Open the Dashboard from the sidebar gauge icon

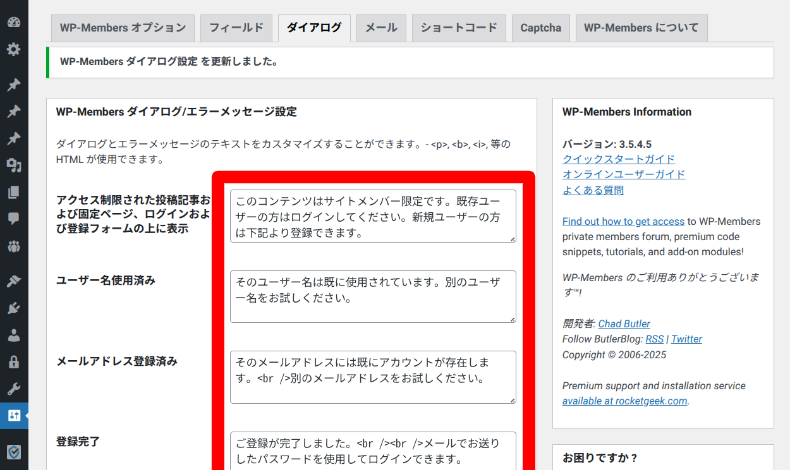(14, 22)
